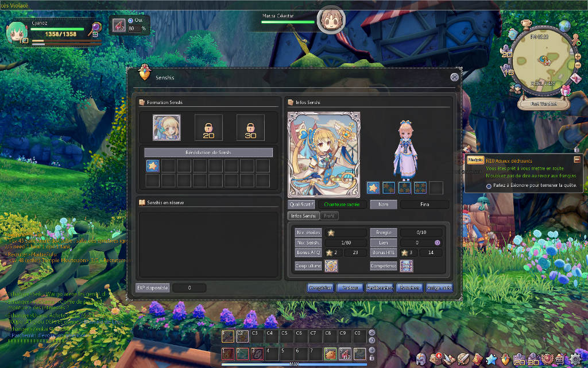This screenshot has width=588, height=368.
Task: Zoom in the minimap with plus button
Action: tap(578, 57)
